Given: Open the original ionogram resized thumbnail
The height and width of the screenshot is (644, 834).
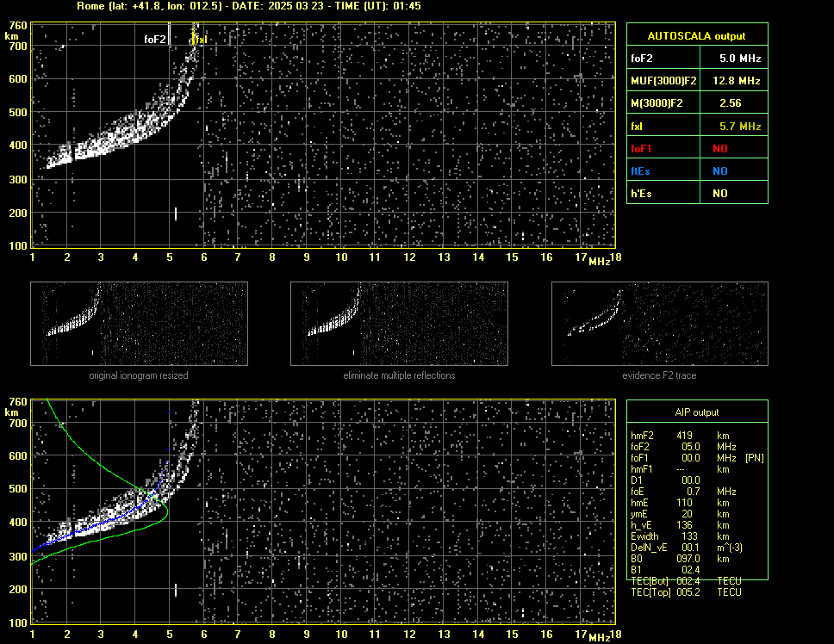Looking at the screenshot, I should click(x=139, y=324).
